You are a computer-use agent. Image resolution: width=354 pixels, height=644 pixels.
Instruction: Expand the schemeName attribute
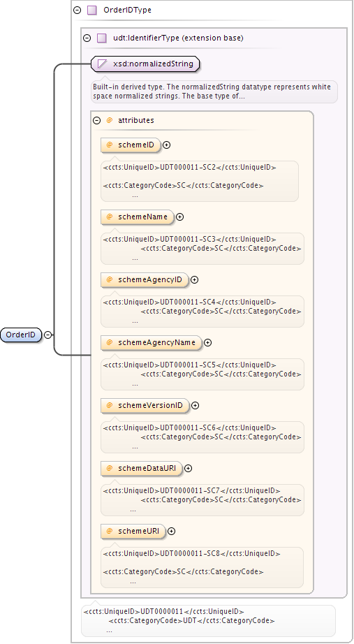click(x=179, y=217)
